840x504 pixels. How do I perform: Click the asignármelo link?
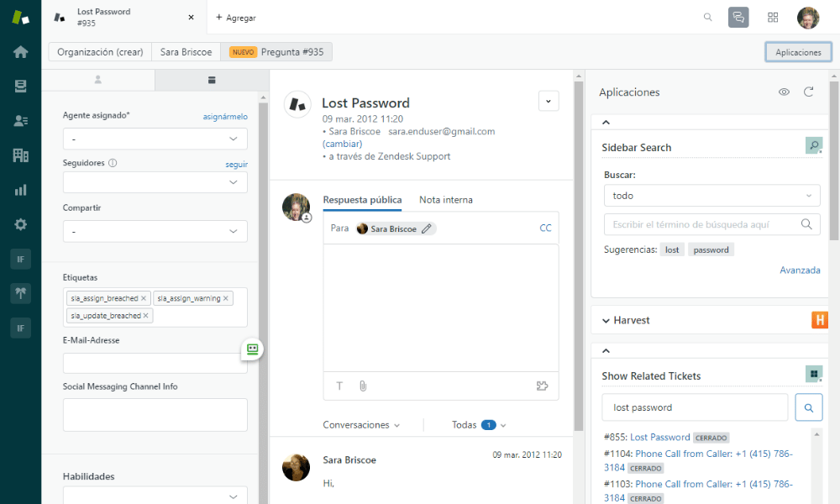coord(225,116)
